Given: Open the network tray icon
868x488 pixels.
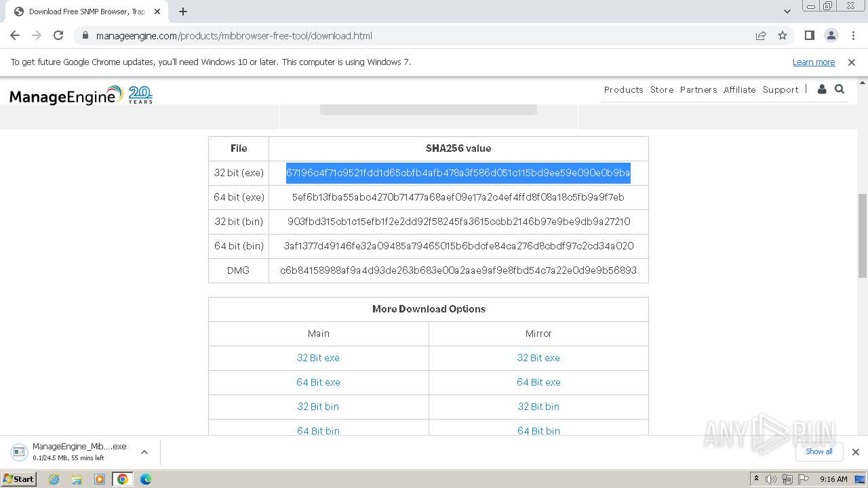Looking at the screenshot, I should [x=787, y=479].
